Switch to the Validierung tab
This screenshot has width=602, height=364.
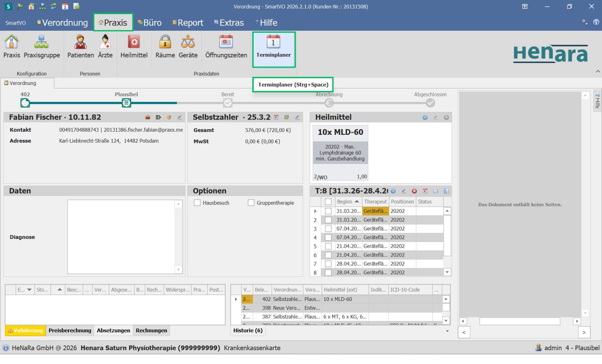[25, 331]
